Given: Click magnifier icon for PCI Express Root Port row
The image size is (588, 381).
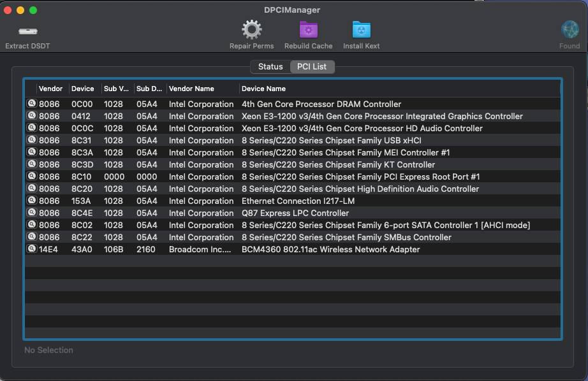Looking at the screenshot, I should [32, 176].
